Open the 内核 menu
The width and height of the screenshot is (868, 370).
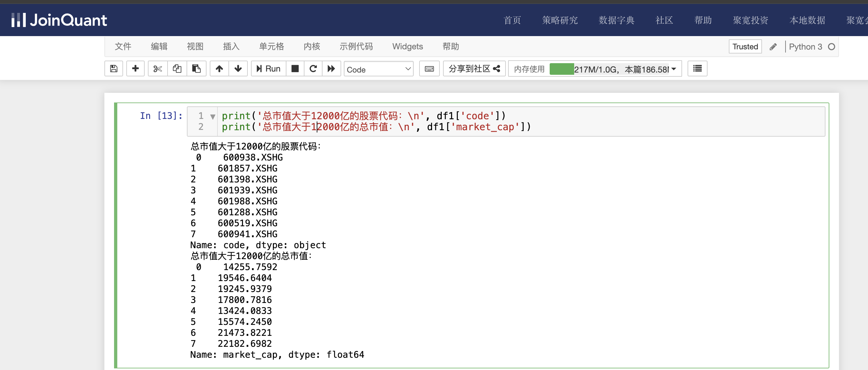pos(312,46)
